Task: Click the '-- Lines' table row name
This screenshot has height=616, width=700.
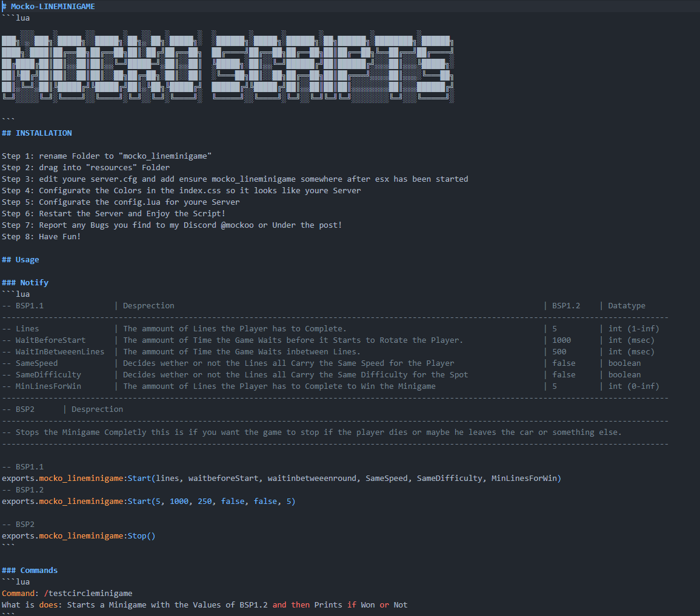Action: tap(21, 329)
